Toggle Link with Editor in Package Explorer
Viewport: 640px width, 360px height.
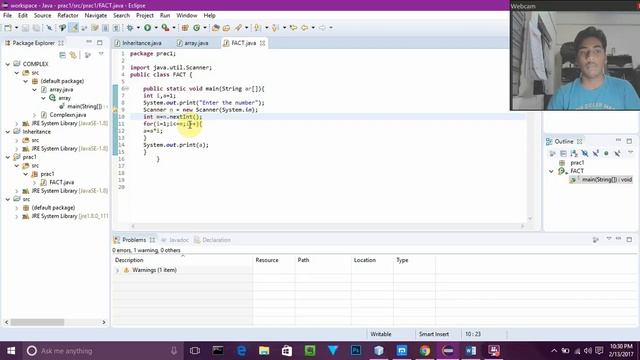click(73, 55)
